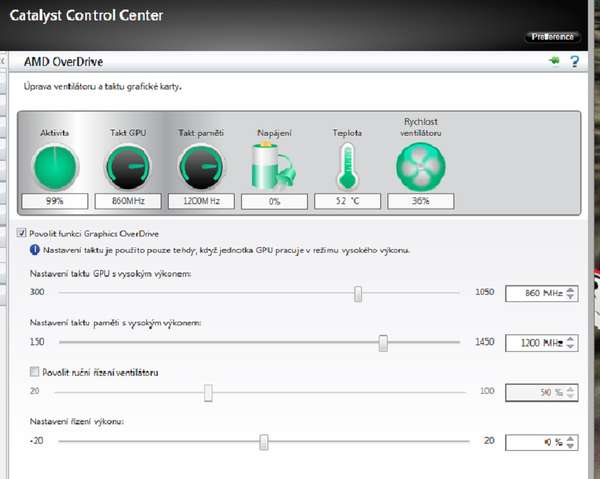Click the Teplota thermometer icon
The image size is (600, 479).
tap(347, 166)
